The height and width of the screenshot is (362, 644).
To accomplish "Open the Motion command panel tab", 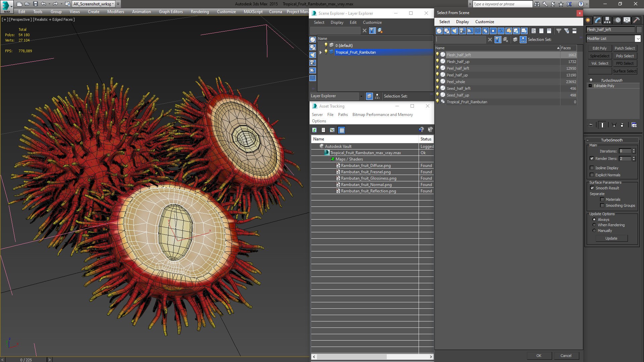I will (617, 20).
